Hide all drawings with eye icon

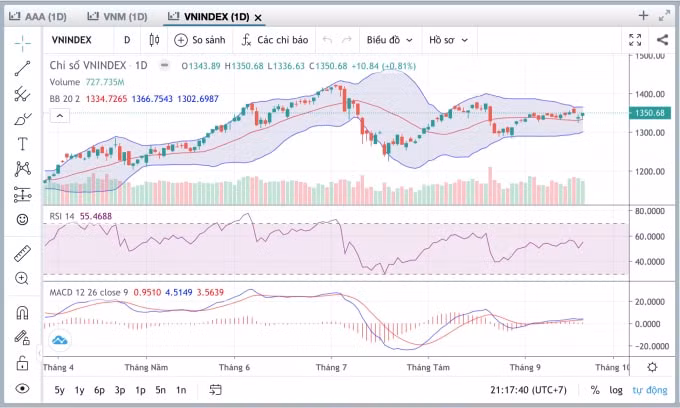(23, 388)
